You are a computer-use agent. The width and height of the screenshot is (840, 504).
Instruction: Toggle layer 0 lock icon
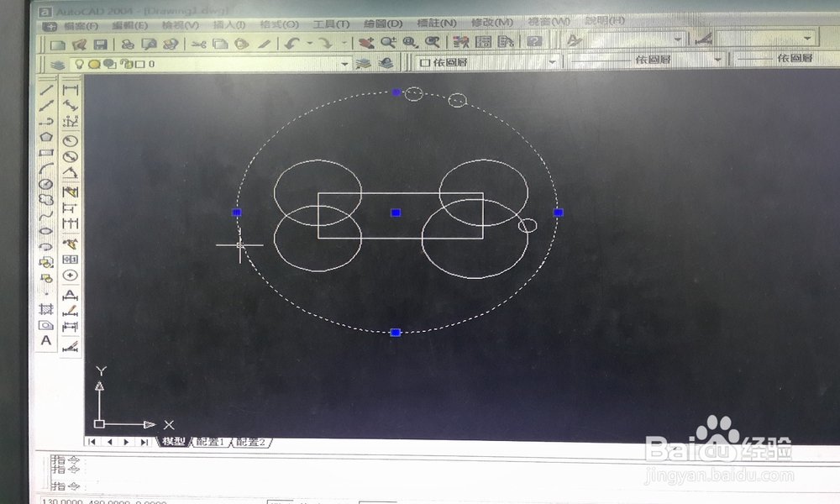coord(127,65)
